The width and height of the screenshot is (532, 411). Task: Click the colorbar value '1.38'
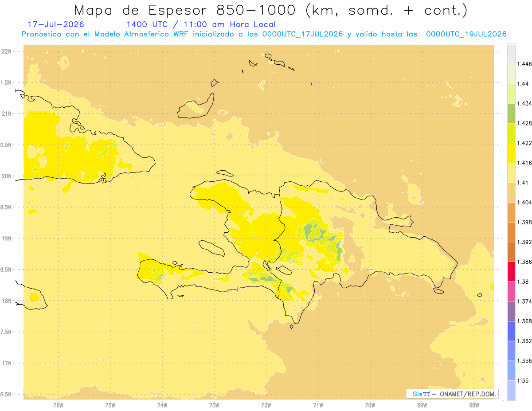[523, 282]
